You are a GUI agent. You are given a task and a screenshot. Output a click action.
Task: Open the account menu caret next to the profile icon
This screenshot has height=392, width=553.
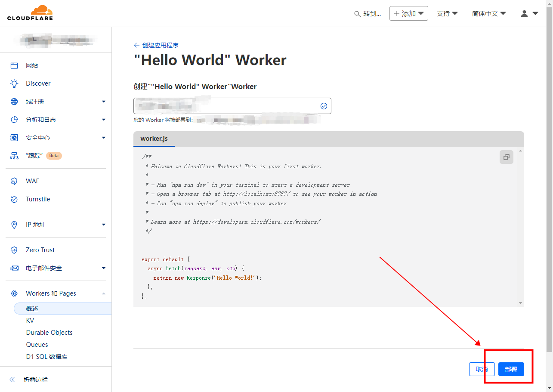coord(535,13)
